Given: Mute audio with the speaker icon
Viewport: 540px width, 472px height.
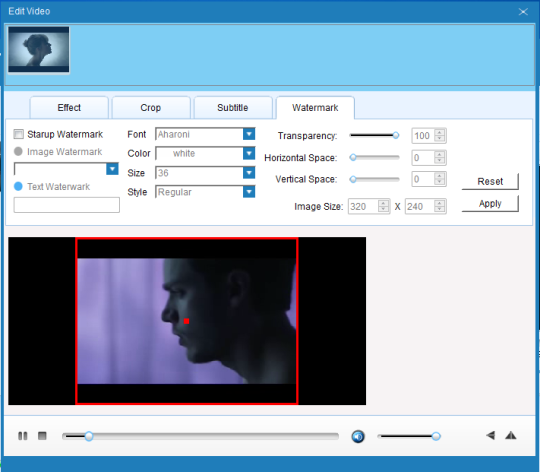Looking at the screenshot, I should [358, 437].
